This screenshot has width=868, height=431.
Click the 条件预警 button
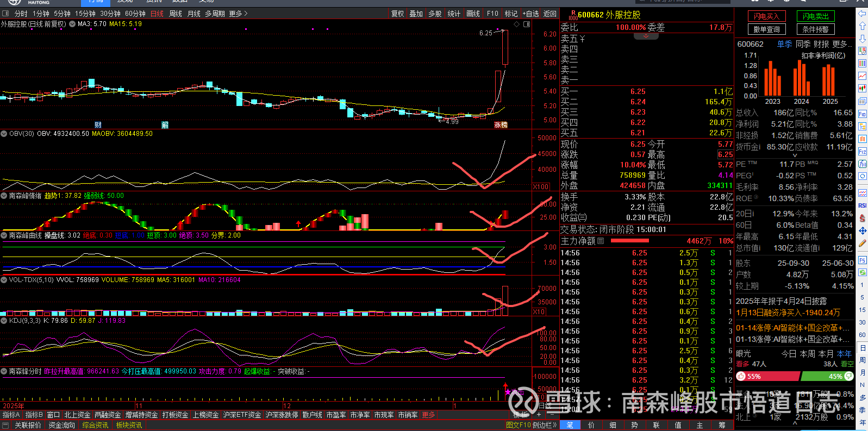816,29
